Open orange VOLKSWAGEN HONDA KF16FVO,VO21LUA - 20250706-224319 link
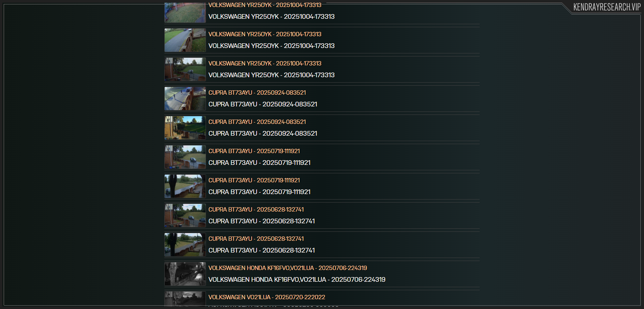Viewport: 644px width, 309px height. 288,268
